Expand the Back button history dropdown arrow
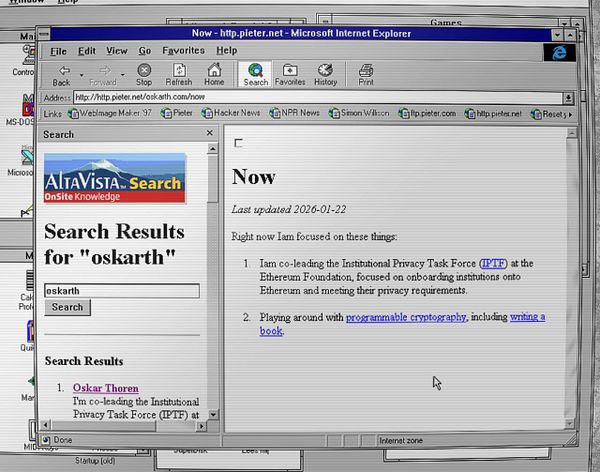600x472 pixels. 82,75
